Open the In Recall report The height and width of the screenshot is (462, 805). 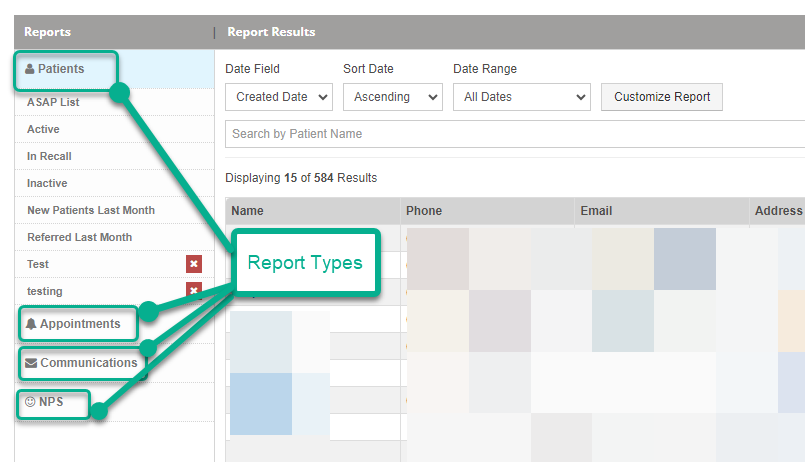coord(49,156)
